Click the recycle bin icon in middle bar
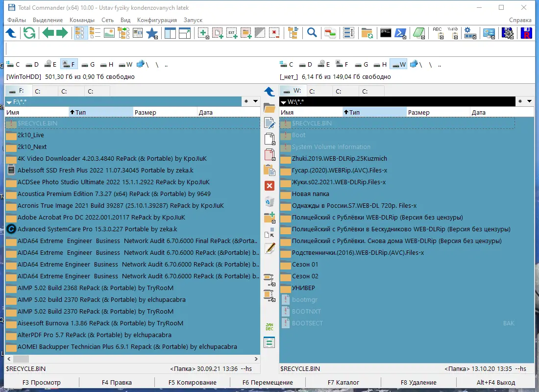Image resolution: width=539 pixels, height=392 pixels. tap(269, 202)
